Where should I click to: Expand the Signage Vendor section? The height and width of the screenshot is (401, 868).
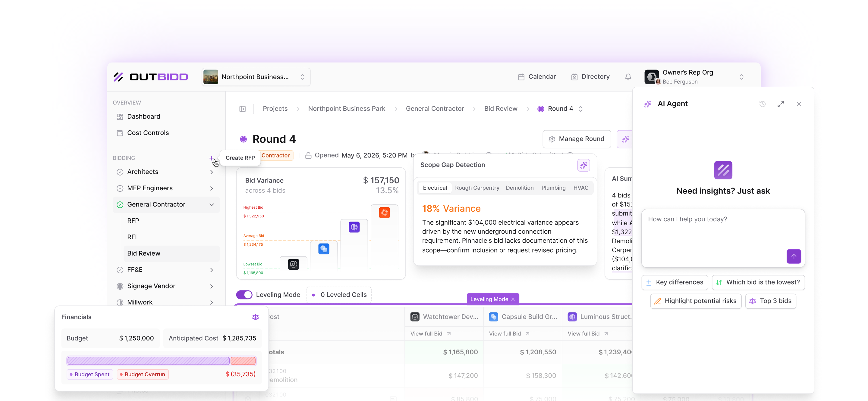pos(212,286)
